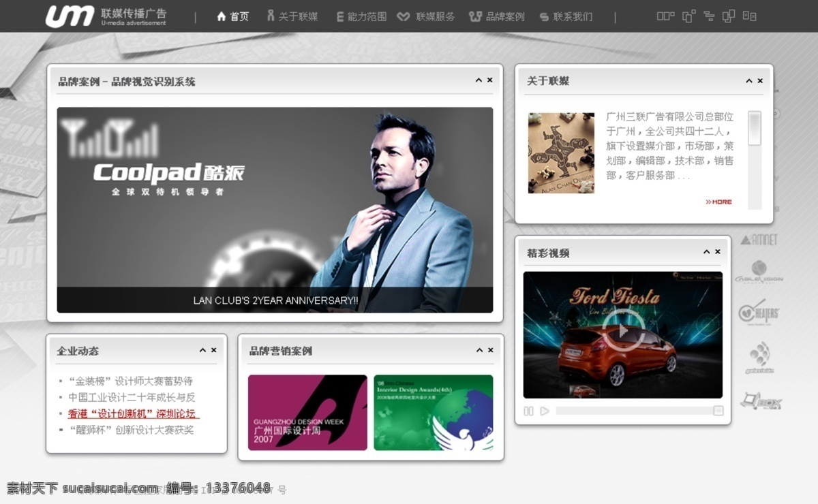Click the Cablevision partner logo
Screen dimensions: 818x504
(x=759, y=272)
